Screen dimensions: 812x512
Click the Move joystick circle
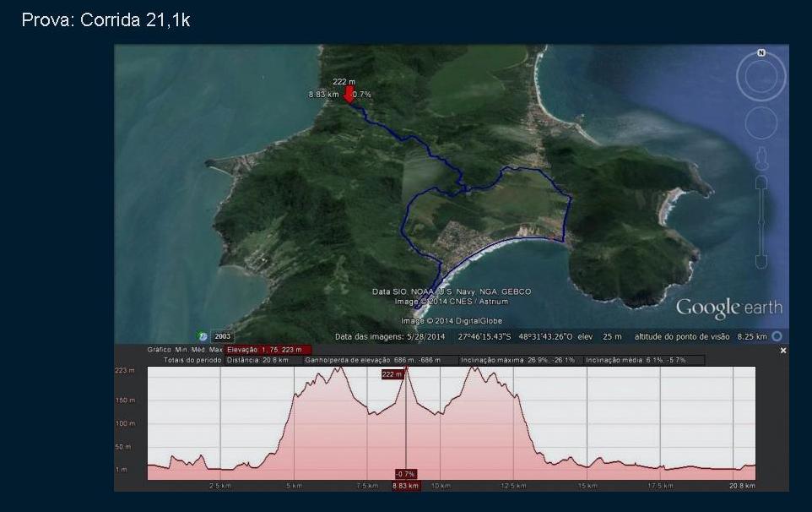coord(761,123)
